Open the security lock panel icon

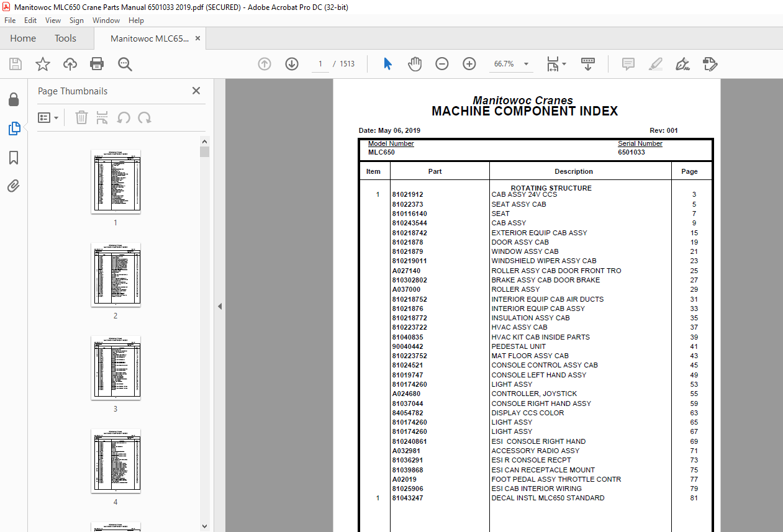[14, 99]
